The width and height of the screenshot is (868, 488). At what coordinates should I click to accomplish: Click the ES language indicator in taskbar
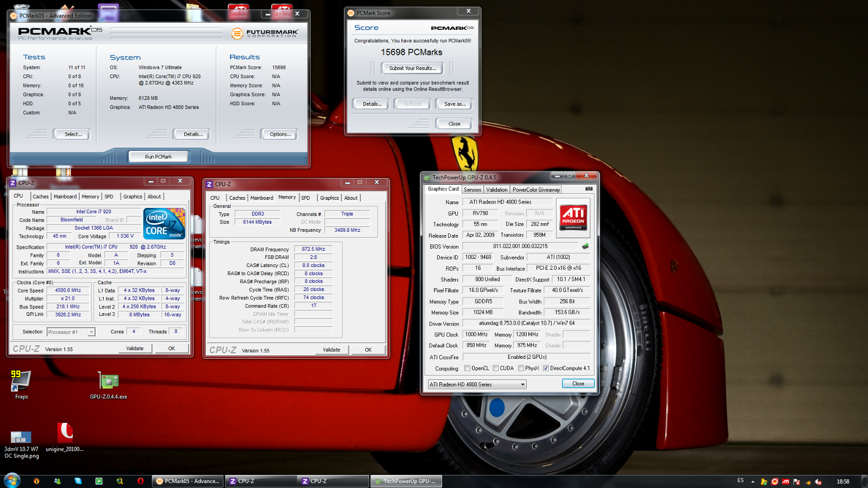[x=741, y=480]
